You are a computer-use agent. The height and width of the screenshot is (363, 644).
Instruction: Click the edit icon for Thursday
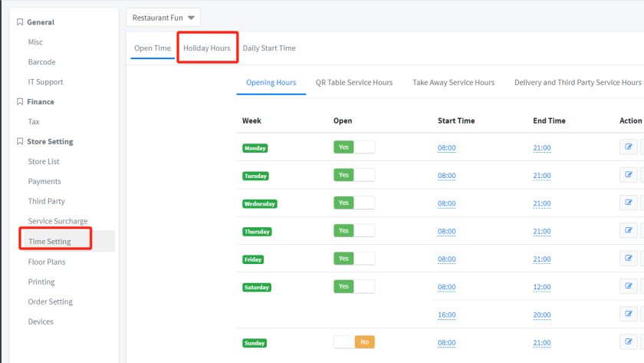(x=629, y=230)
